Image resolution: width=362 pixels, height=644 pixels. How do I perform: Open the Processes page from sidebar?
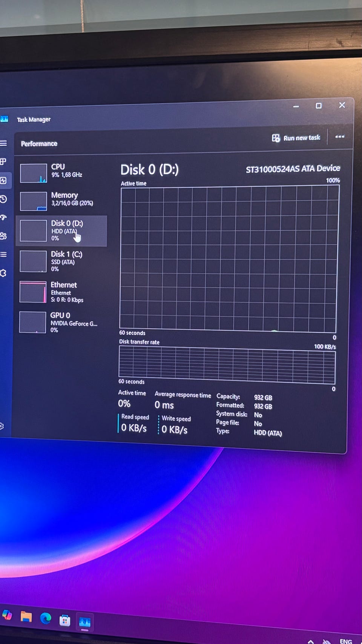(3, 161)
